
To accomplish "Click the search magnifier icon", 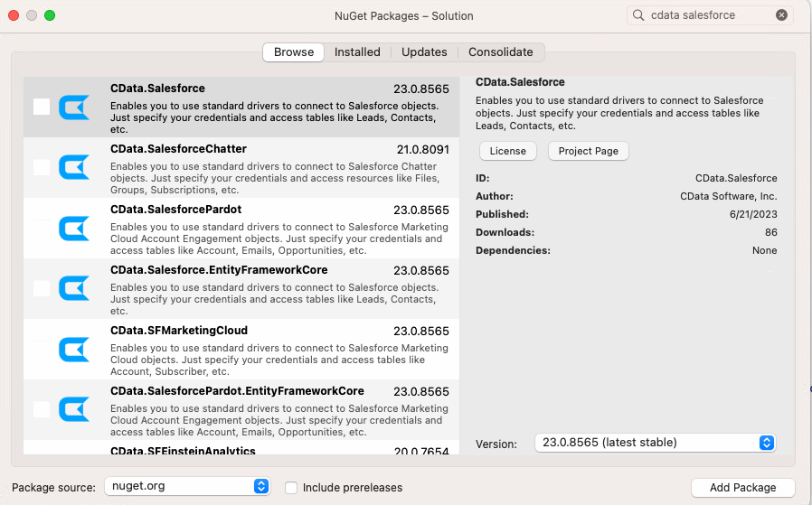I will 638,15.
